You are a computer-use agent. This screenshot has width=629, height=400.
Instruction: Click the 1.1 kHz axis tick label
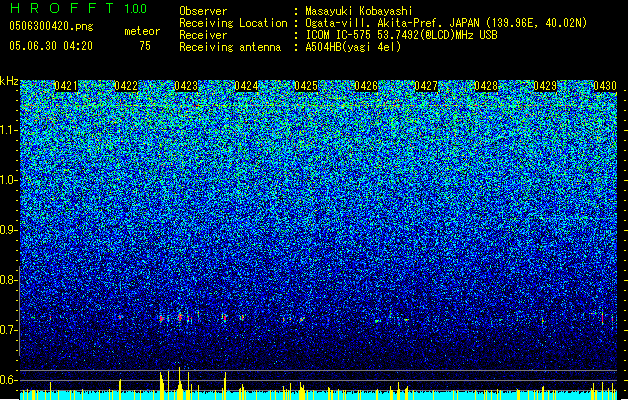pyautogui.click(x=8, y=130)
